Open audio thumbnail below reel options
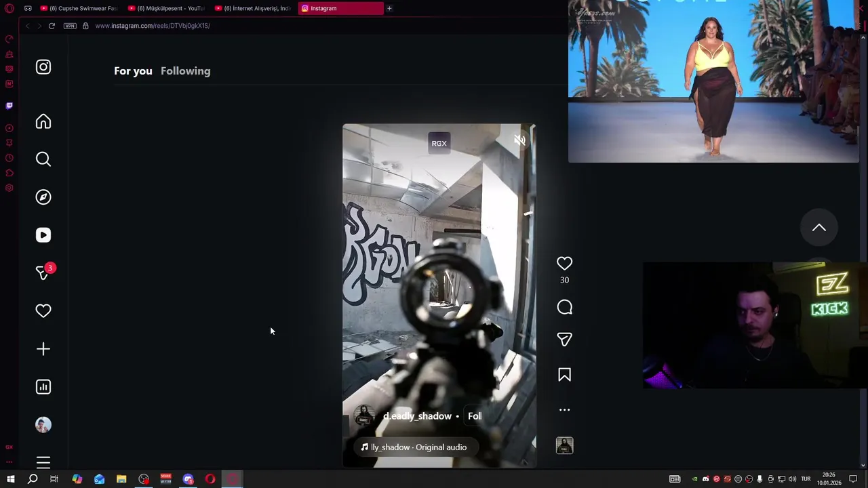The image size is (868, 488). 564,445
